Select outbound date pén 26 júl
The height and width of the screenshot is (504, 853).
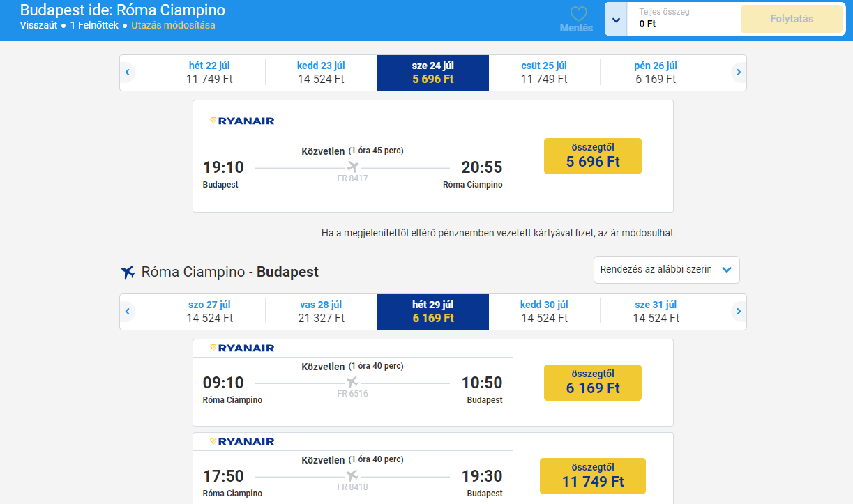point(656,72)
